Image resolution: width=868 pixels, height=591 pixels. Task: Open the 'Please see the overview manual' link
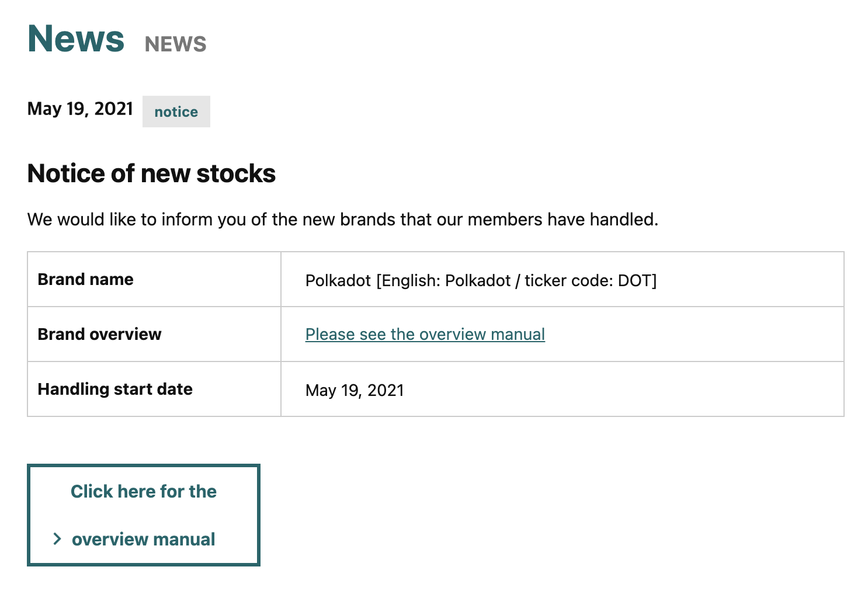[x=425, y=334]
